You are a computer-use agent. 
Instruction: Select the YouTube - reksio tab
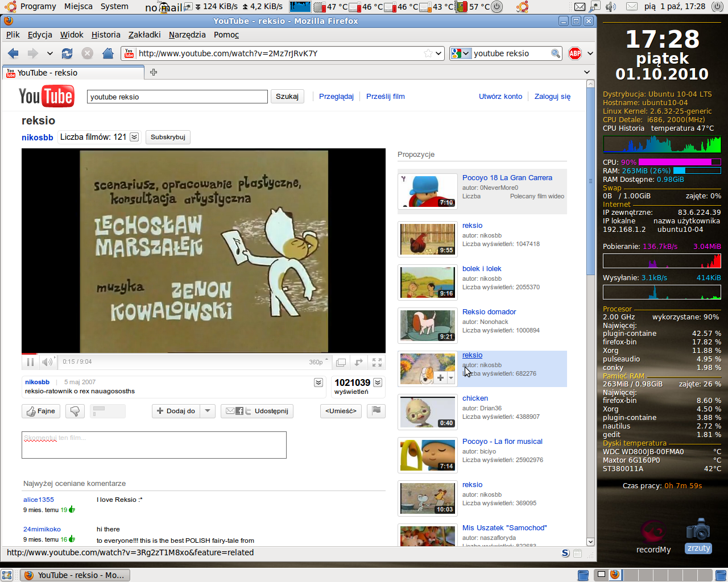coord(73,73)
